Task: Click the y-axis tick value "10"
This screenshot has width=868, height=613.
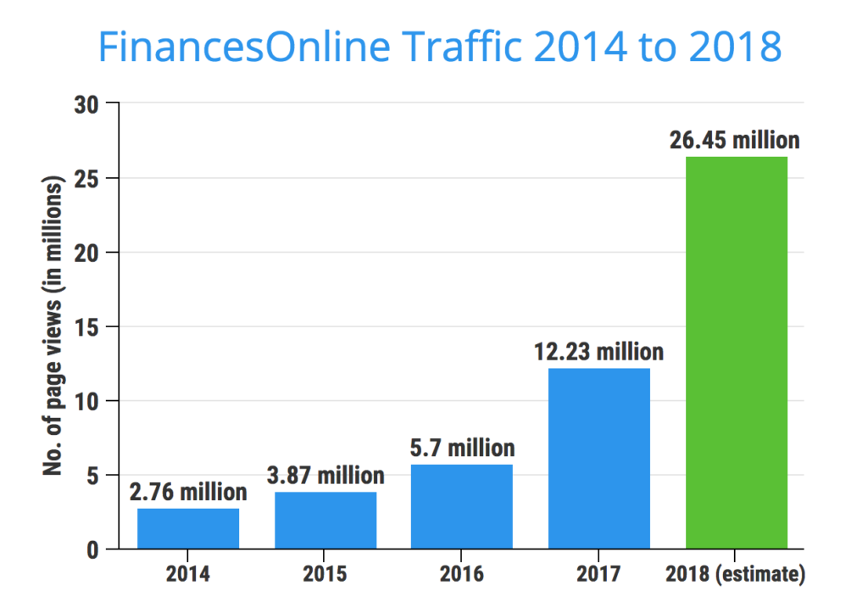Action: click(87, 402)
